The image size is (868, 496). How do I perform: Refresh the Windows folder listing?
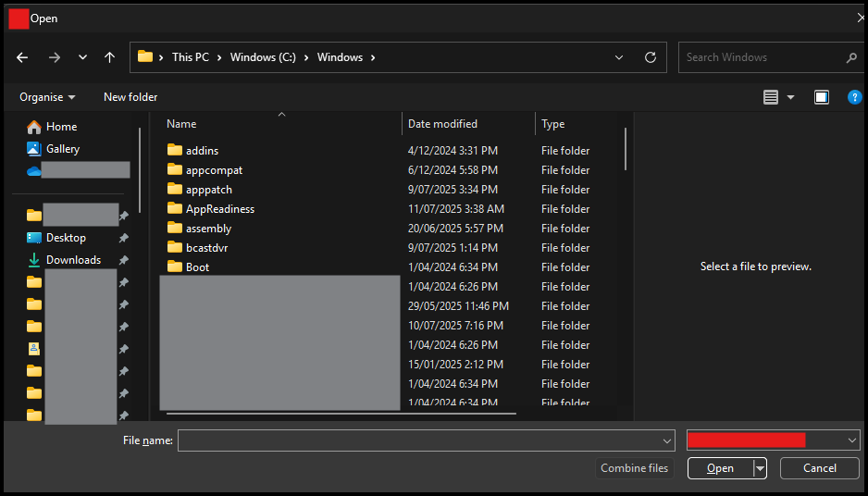(651, 57)
